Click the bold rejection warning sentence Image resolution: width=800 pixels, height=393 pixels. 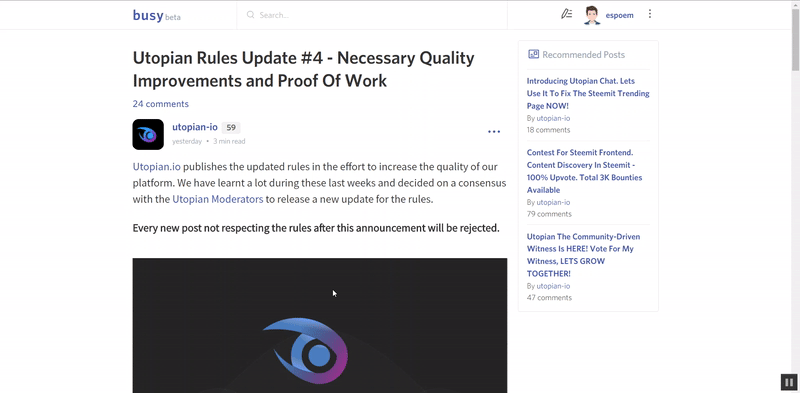(x=316, y=228)
